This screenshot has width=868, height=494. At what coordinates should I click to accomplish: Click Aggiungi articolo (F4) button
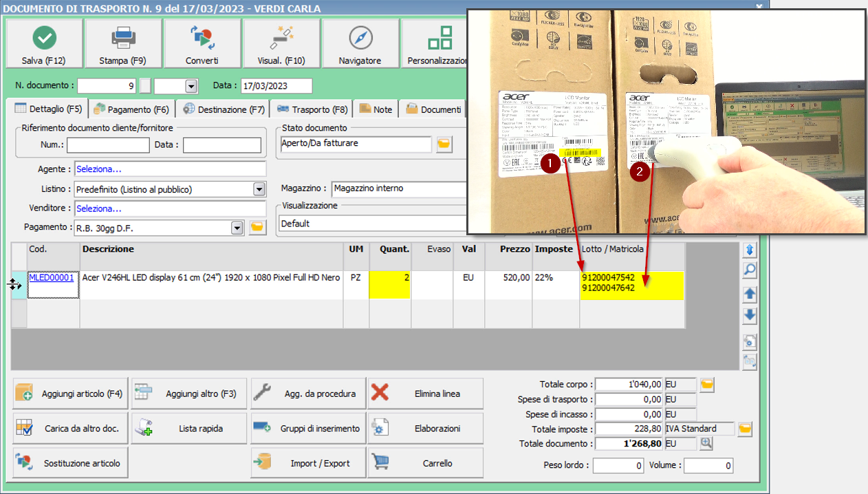(x=70, y=394)
